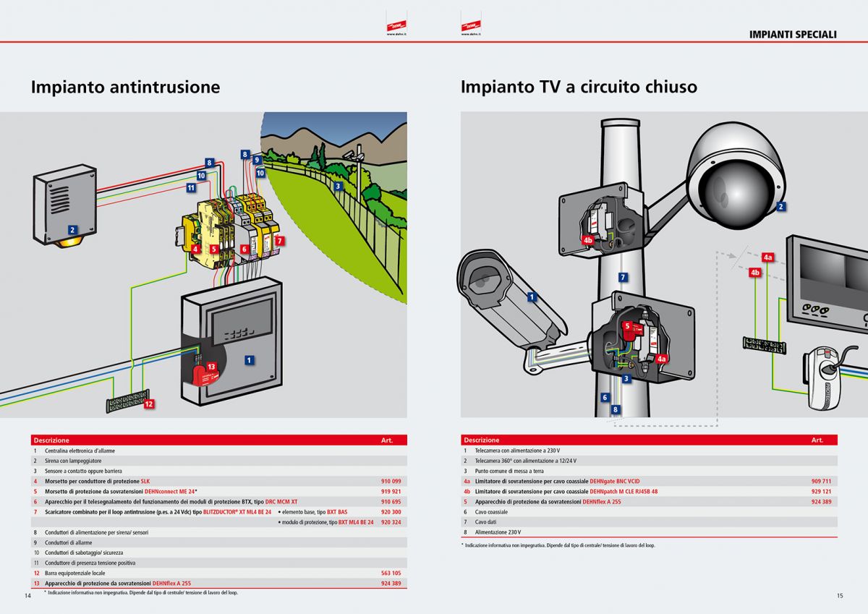Choose red marker 4a in the lower junction box
868x614 pixels.
pos(661,357)
